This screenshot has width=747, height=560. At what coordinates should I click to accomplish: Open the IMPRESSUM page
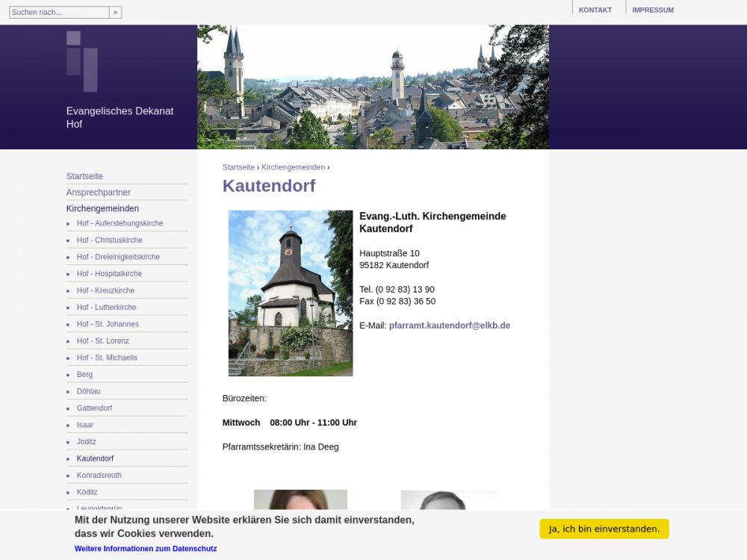[x=652, y=10]
